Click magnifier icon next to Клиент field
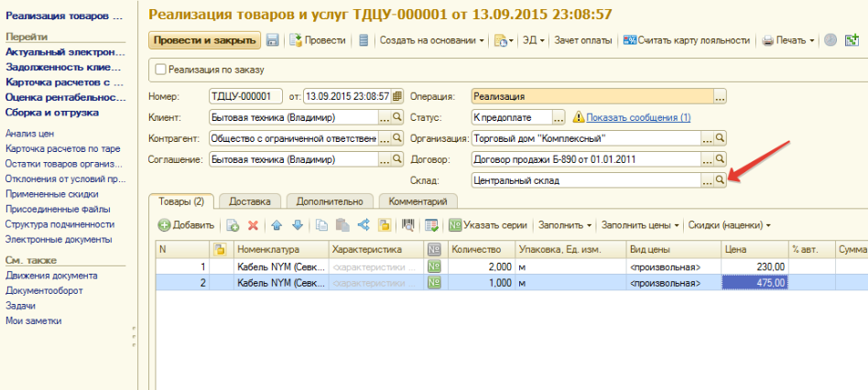This screenshot has width=868, height=390. [x=396, y=117]
